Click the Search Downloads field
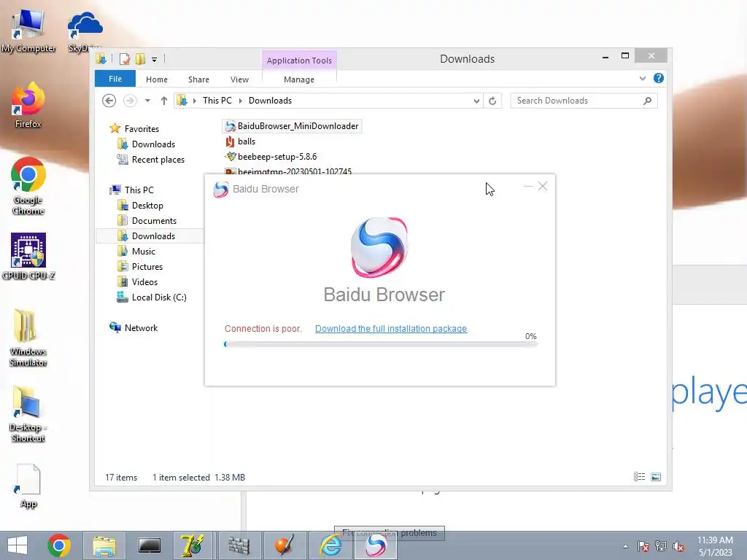Screen dimensions: 747x560 click(584, 101)
